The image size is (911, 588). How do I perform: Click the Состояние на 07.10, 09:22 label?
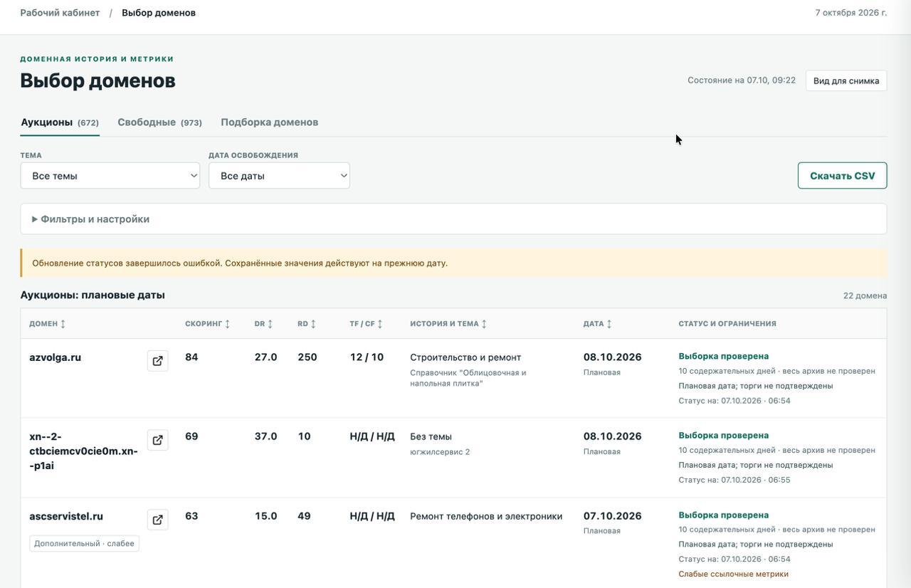tap(742, 80)
